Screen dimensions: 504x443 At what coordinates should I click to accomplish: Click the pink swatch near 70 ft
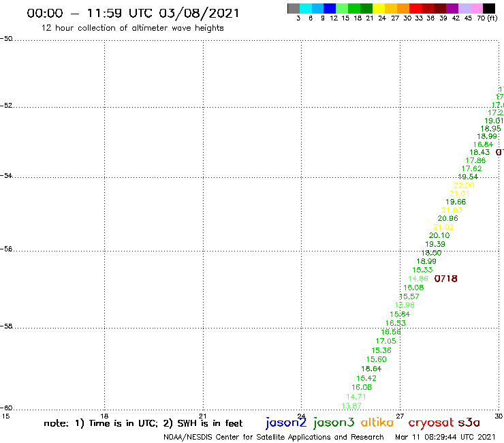point(476,8)
